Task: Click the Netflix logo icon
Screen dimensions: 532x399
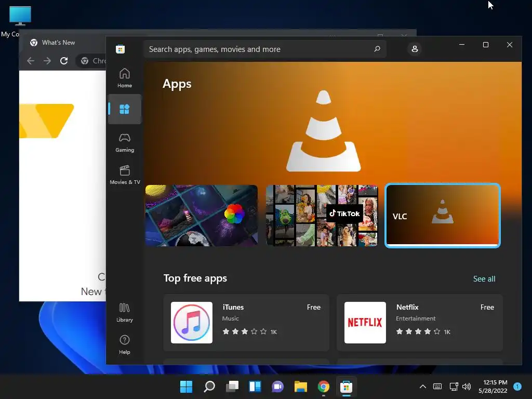Action: pos(365,323)
